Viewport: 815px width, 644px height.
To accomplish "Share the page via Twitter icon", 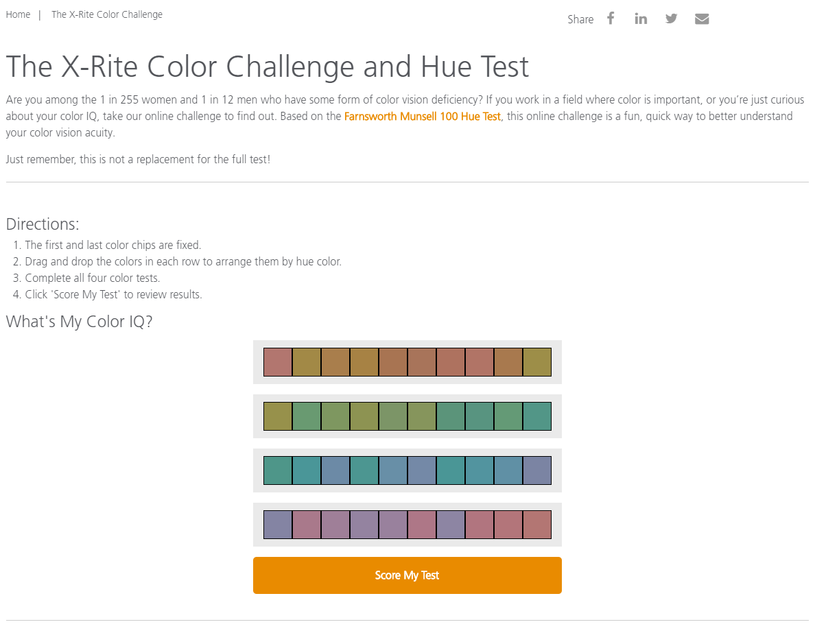I will click(671, 19).
